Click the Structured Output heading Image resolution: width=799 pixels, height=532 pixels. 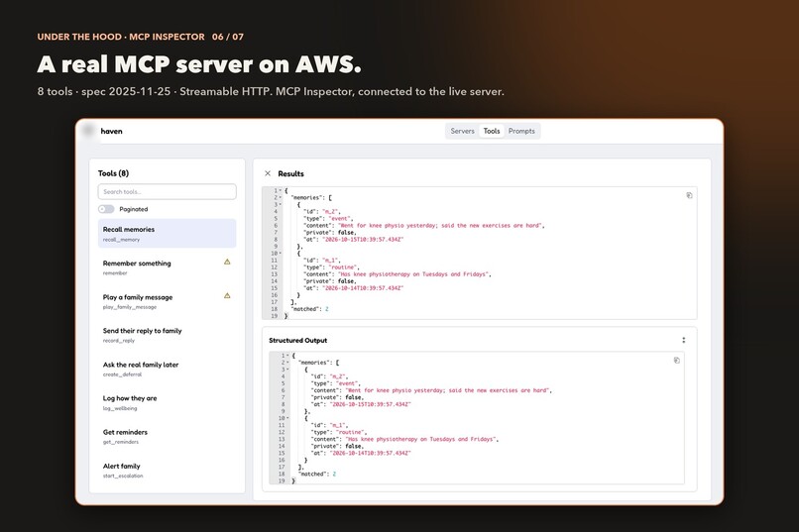point(298,340)
